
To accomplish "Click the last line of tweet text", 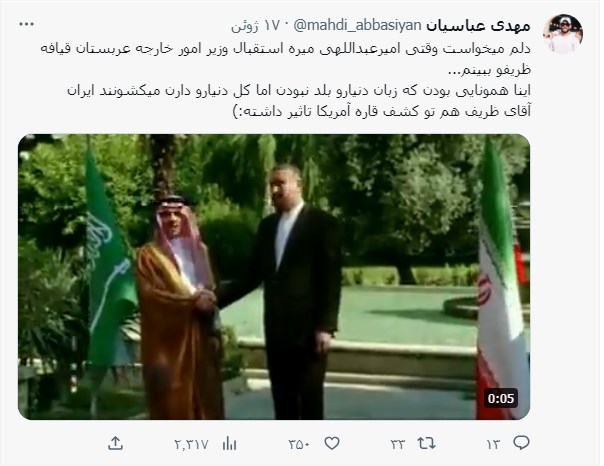I will point(382,111).
